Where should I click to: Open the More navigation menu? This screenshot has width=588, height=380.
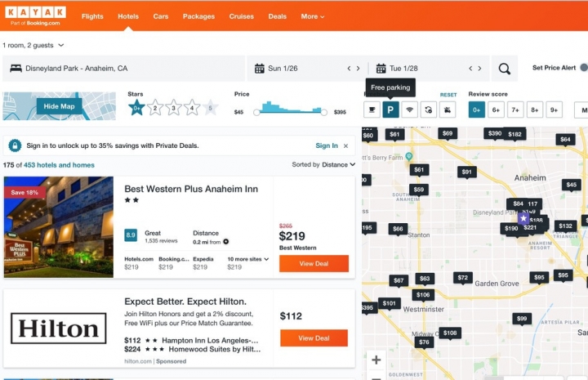pos(312,16)
